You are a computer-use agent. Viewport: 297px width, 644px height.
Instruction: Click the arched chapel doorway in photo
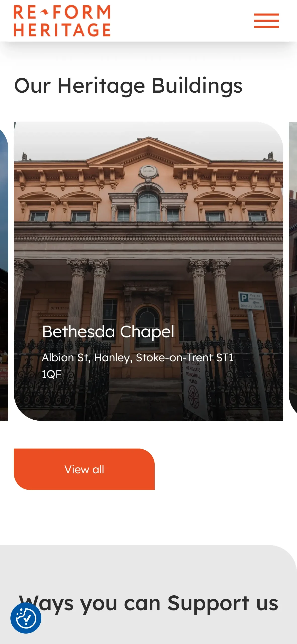[x=147, y=327]
